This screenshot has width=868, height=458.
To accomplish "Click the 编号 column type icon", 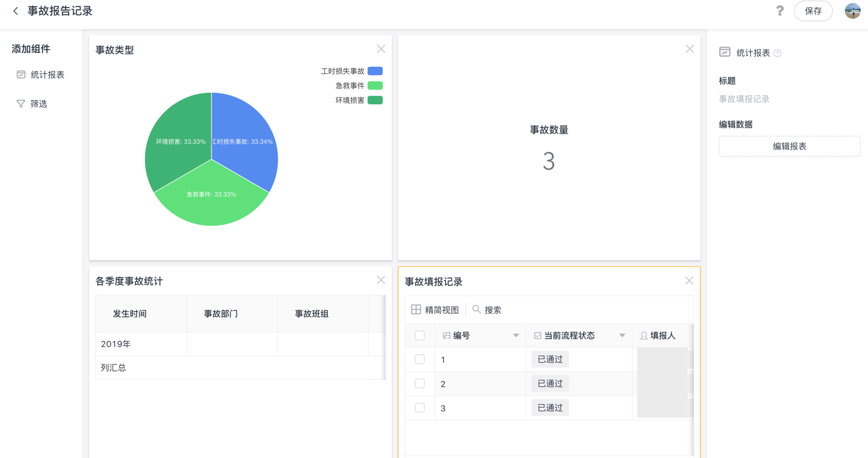I will pos(447,335).
